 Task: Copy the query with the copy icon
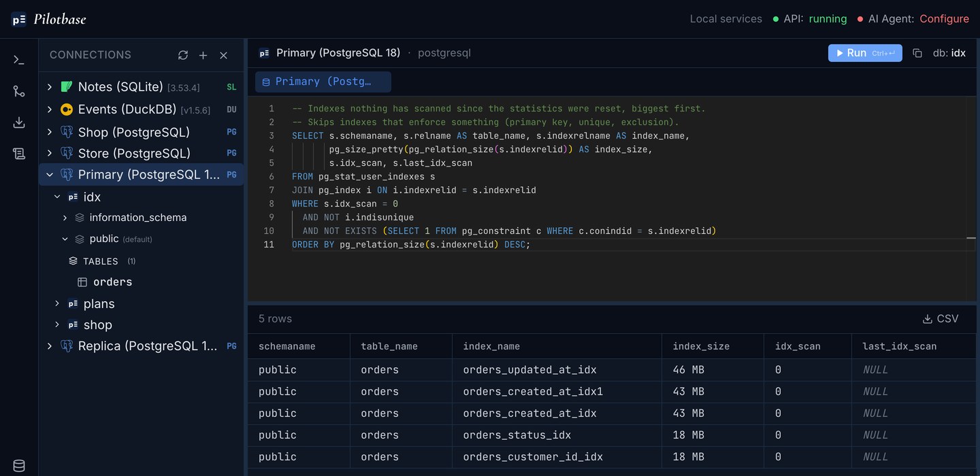917,53
